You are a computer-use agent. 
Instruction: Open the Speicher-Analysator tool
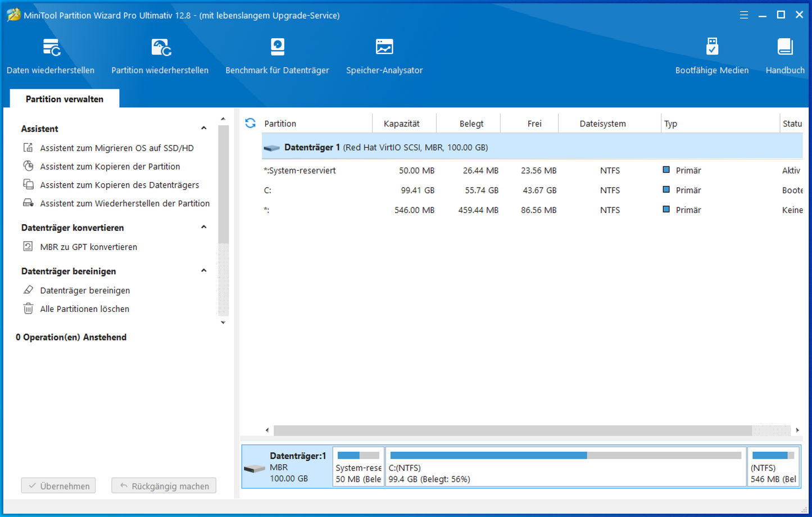(x=384, y=56)
